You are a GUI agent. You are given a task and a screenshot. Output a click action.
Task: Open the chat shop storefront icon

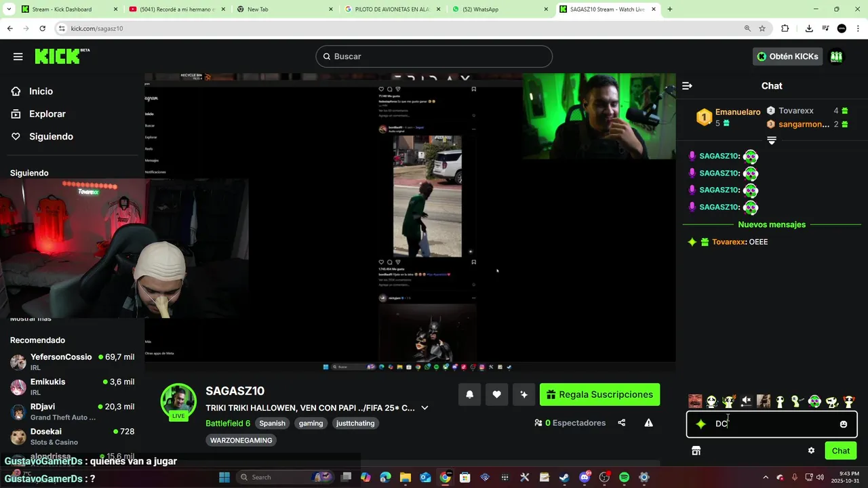696,451
